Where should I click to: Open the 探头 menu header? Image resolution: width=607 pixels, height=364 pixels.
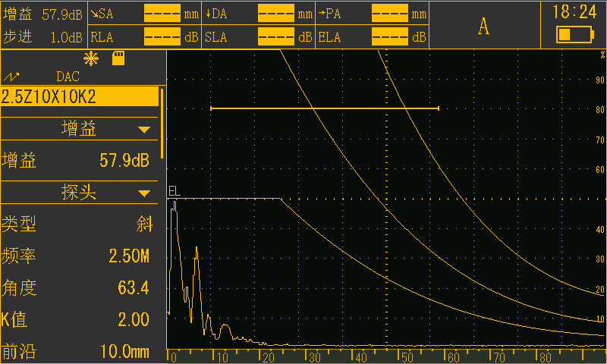pos(80,192)
